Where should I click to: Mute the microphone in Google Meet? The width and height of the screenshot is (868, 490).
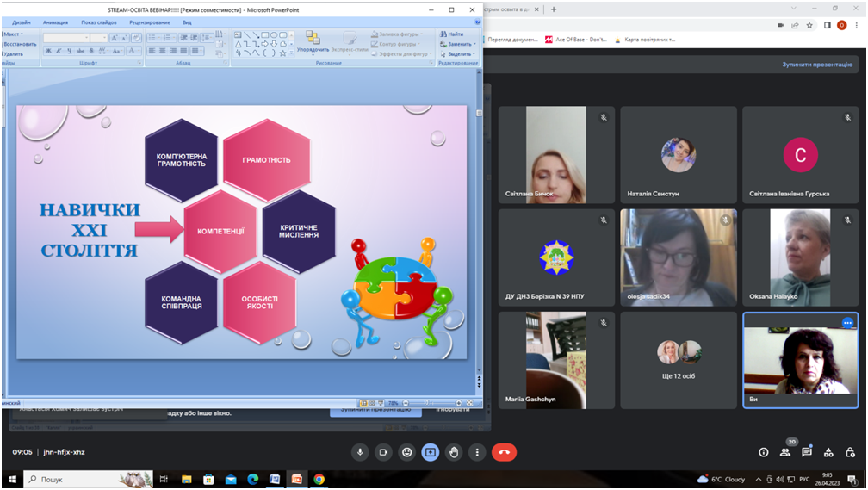pyautogui.click(x=360, y=452)
